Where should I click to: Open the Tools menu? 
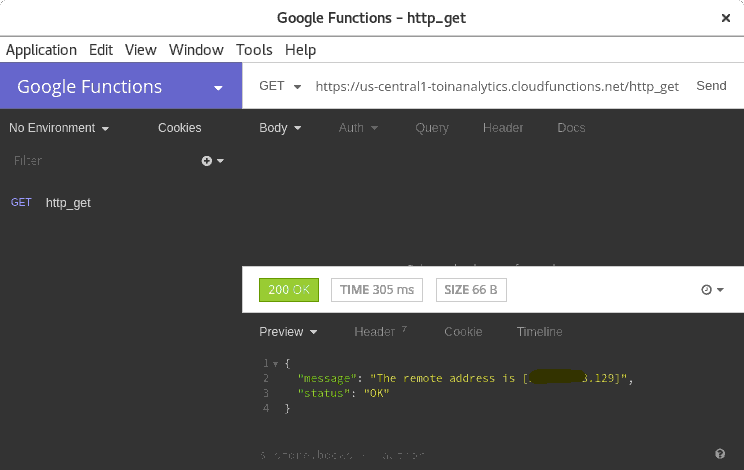coord(254,50)
